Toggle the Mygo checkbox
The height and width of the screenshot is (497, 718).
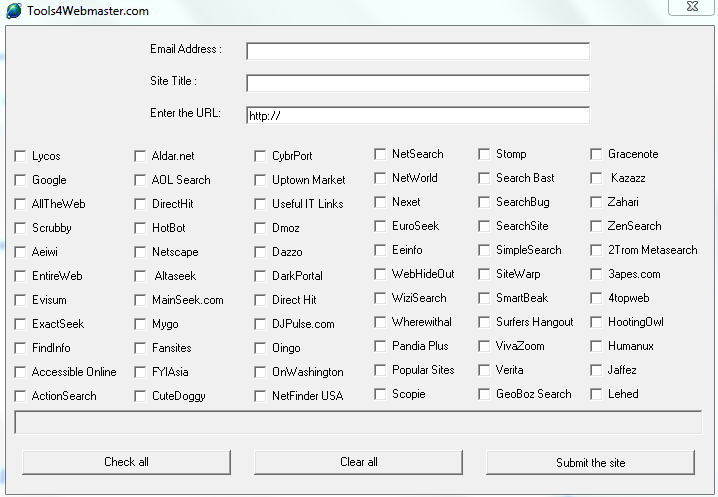pos(140,324)
